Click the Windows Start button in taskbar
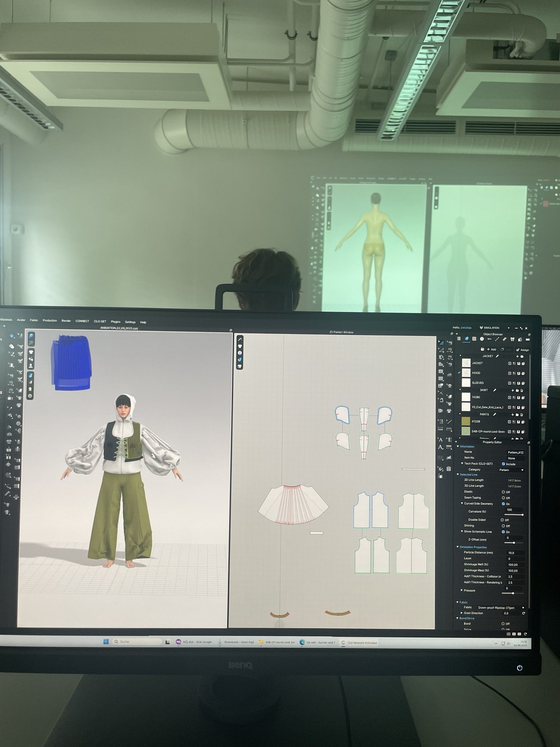560x747 pixels. 106,642
